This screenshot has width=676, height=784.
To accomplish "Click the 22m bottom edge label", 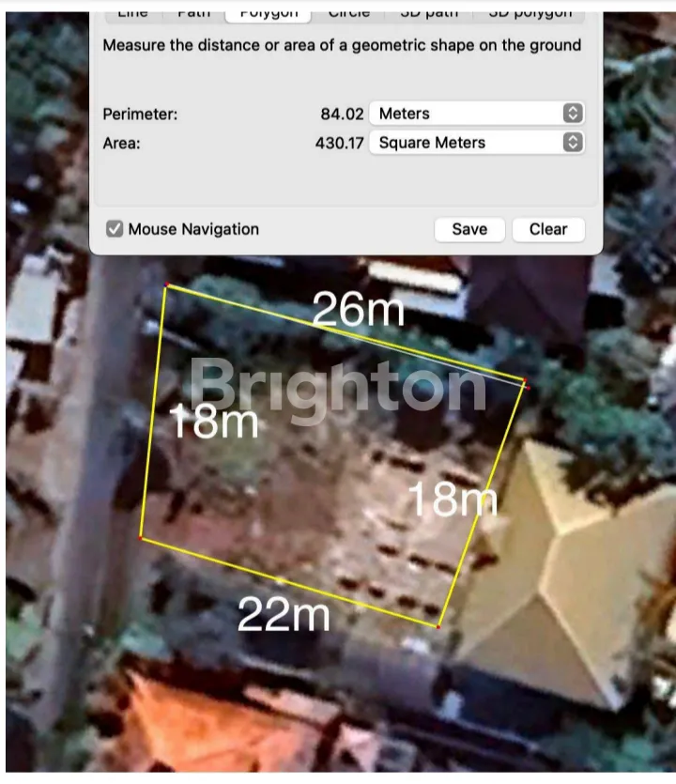I will 284,615.
